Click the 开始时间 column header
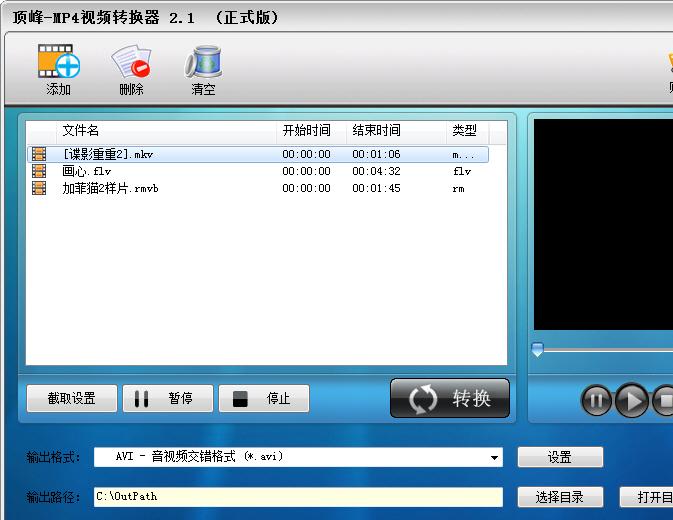 310,131
